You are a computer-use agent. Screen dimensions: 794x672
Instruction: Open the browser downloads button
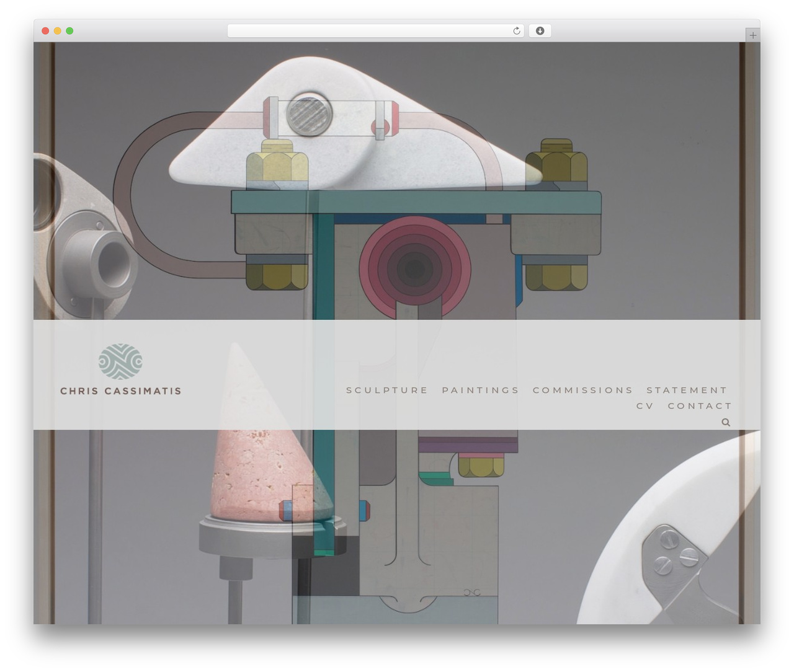click(x=540, y=31)
